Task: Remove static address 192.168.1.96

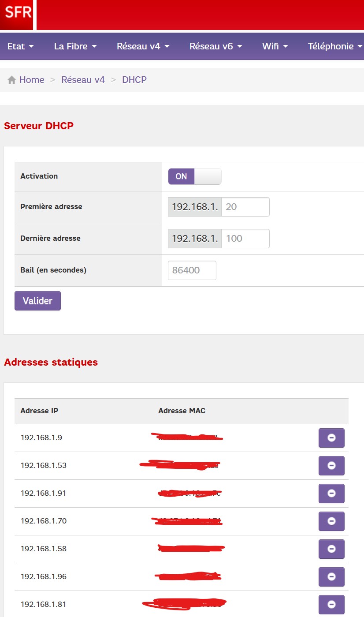Action: point(331,577)
